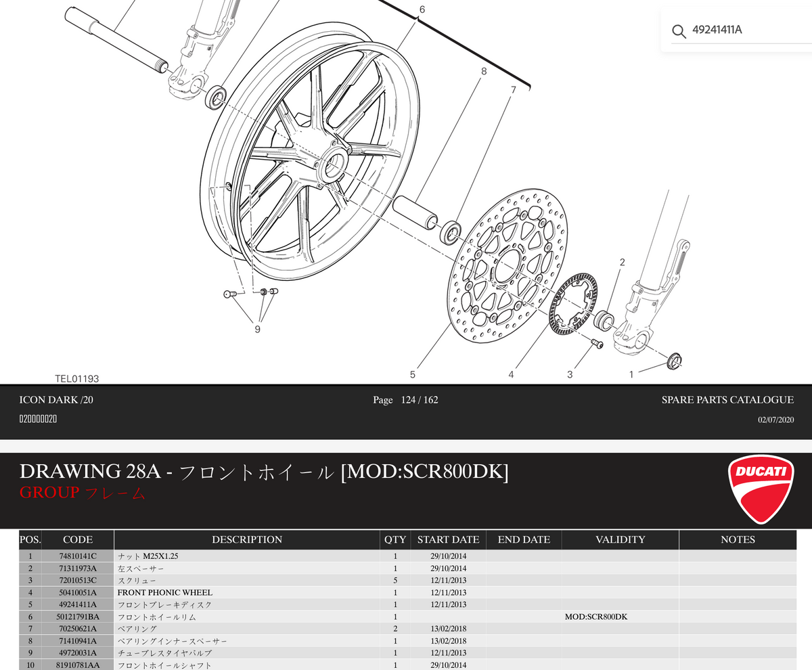Select part code 72010513C
The image size is (812, 670).
pyautogui.click(x=78, y=580)
